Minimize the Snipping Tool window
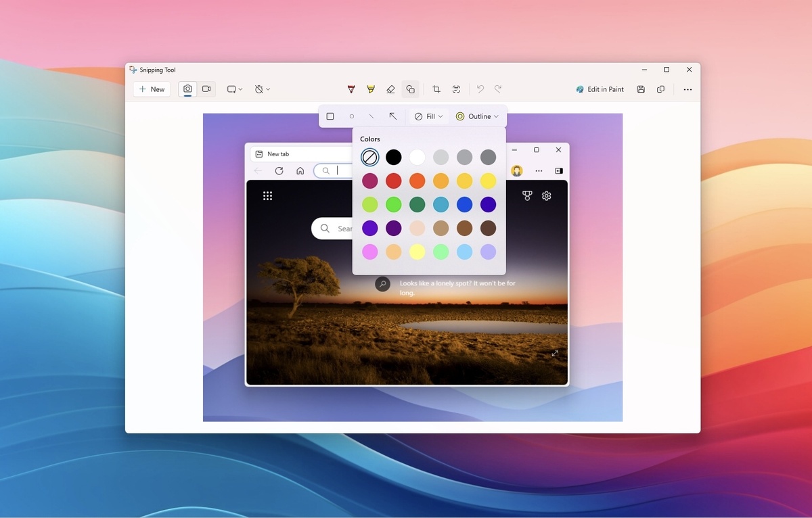 644,70
